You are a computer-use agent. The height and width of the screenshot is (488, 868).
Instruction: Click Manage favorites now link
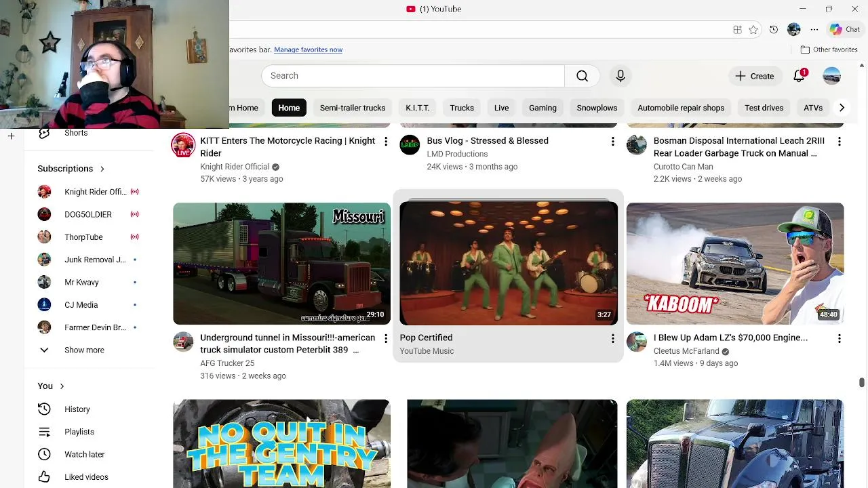[308, 49]
